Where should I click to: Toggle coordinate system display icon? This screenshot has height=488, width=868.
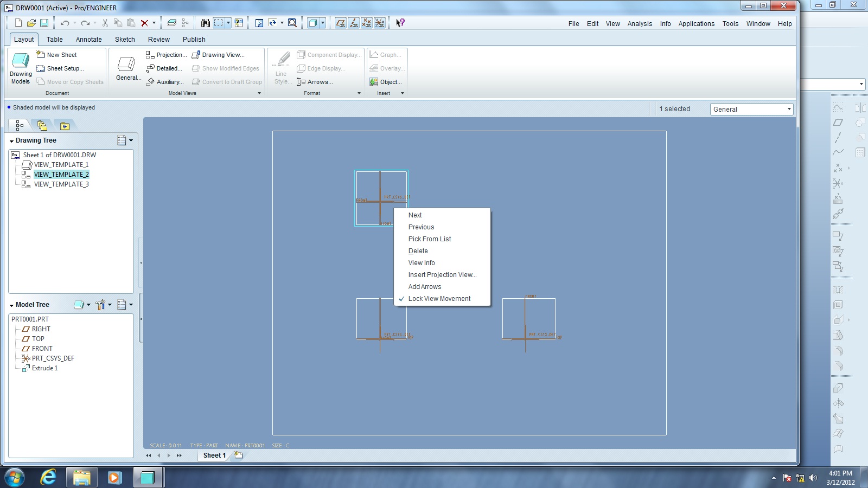pos(380,23)
